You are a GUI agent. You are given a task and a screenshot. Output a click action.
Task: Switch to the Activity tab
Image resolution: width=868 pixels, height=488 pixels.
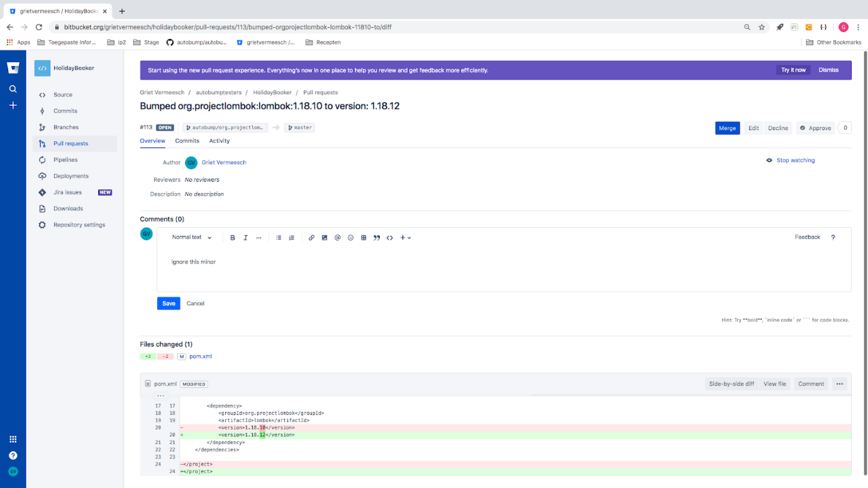click(220, 141)
